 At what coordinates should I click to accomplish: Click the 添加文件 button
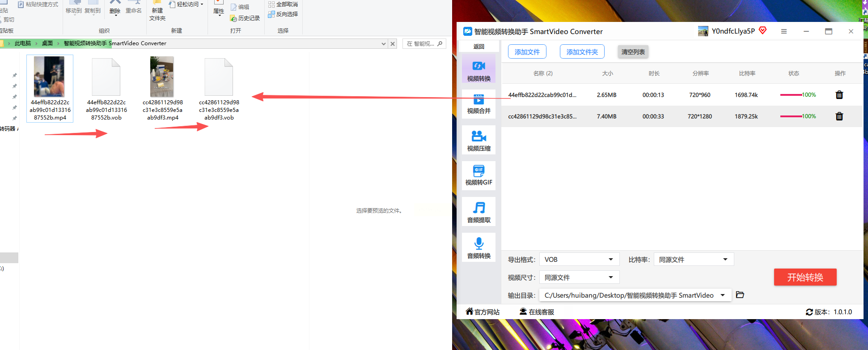coord(527,52)
